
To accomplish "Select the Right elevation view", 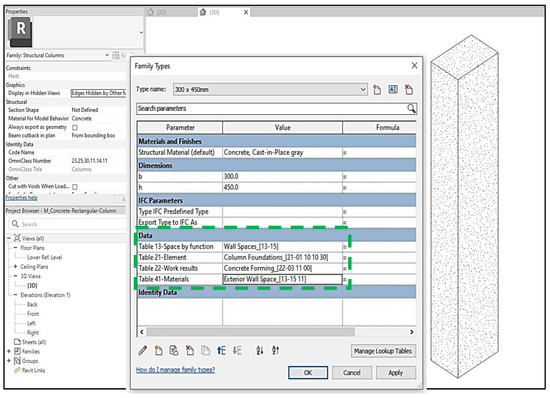I will 33,332.
